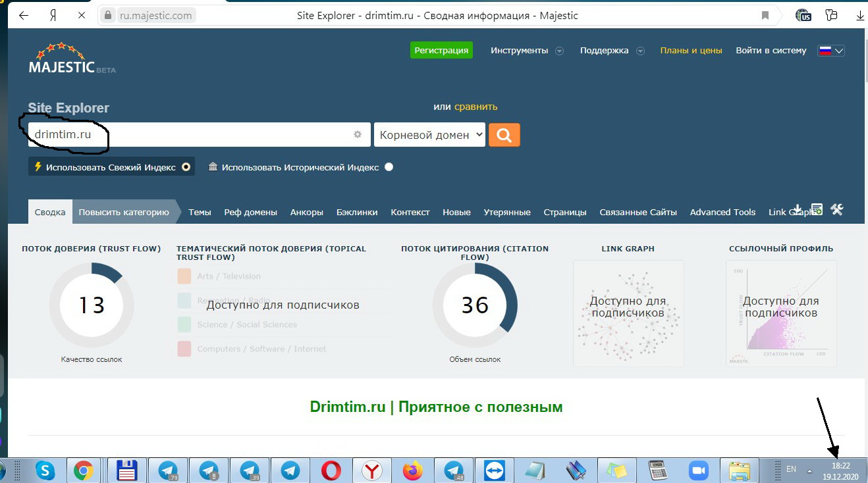Click the drimtim.ru search input field
Screen dimensions: 868x483
(x=199, y=134)
